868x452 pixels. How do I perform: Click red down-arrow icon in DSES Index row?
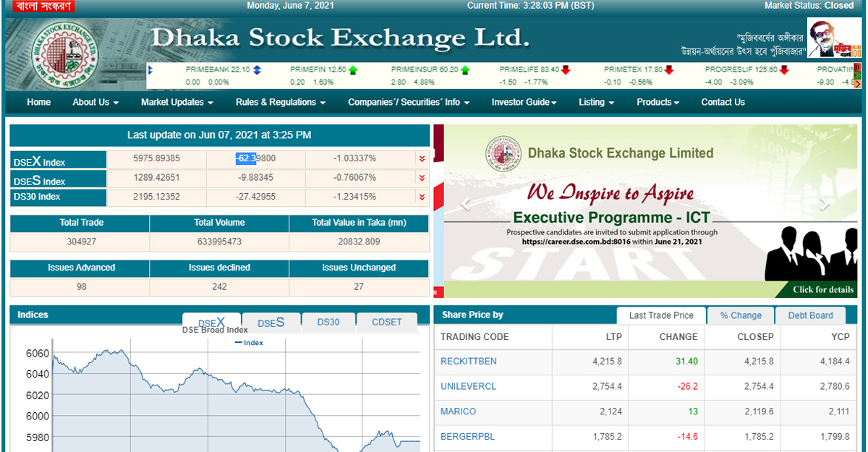[421, 178]
